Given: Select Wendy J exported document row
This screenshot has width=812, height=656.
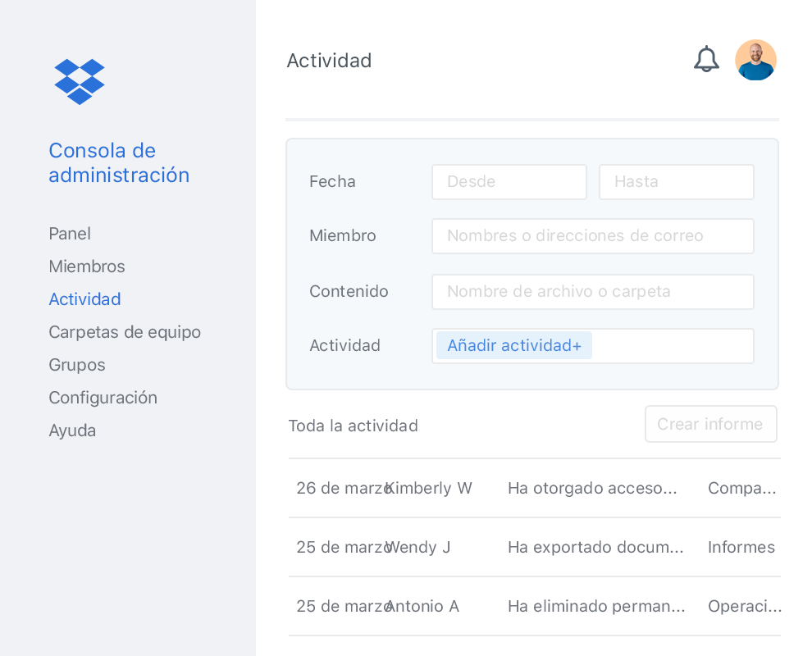Looking at the screenshot, I should tap(533, 547).
